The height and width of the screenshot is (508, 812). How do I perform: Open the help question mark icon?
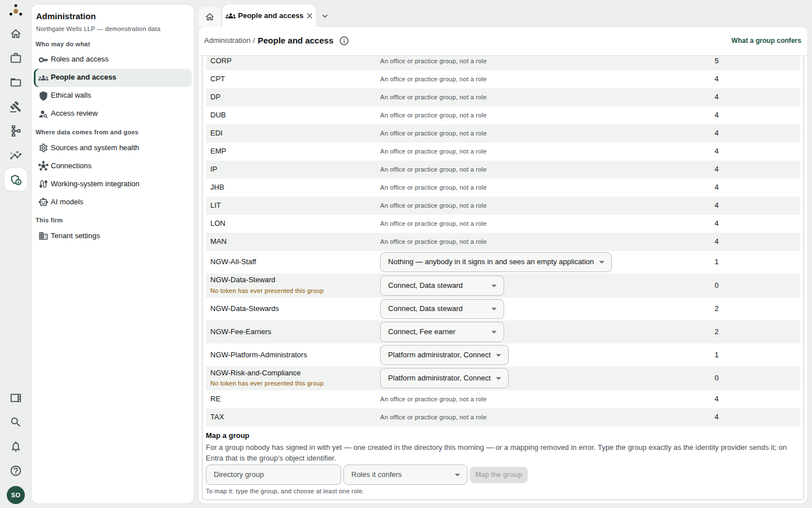coord(16,471)
